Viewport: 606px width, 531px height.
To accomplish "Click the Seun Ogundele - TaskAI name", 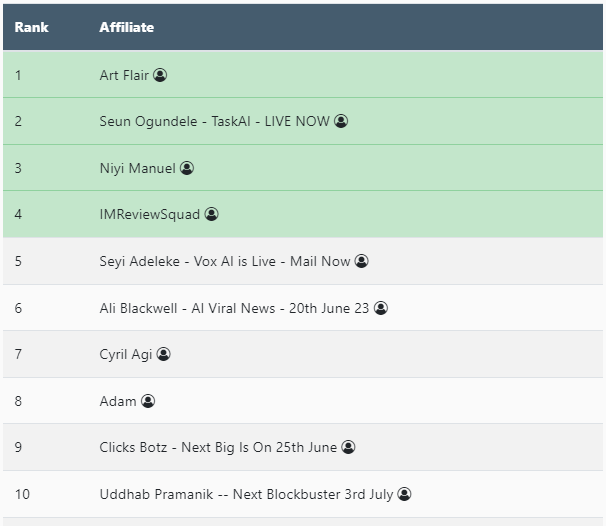I will 214,121.
